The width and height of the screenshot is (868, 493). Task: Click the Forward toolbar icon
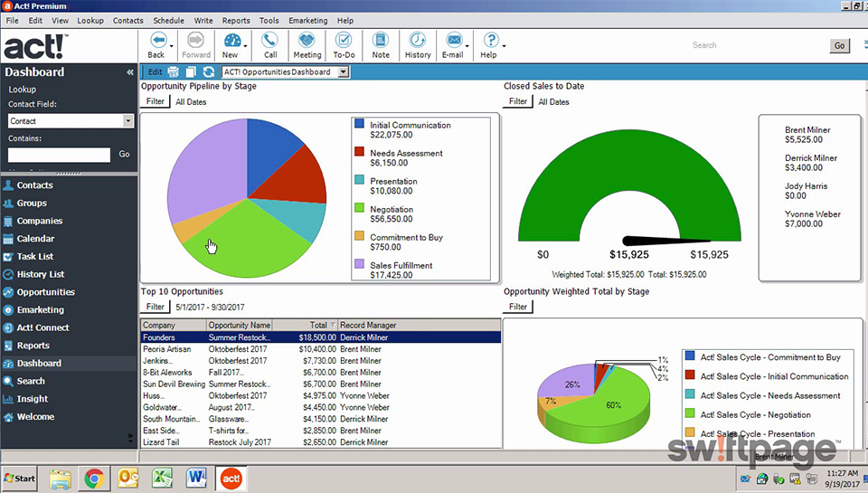(195, 41)
